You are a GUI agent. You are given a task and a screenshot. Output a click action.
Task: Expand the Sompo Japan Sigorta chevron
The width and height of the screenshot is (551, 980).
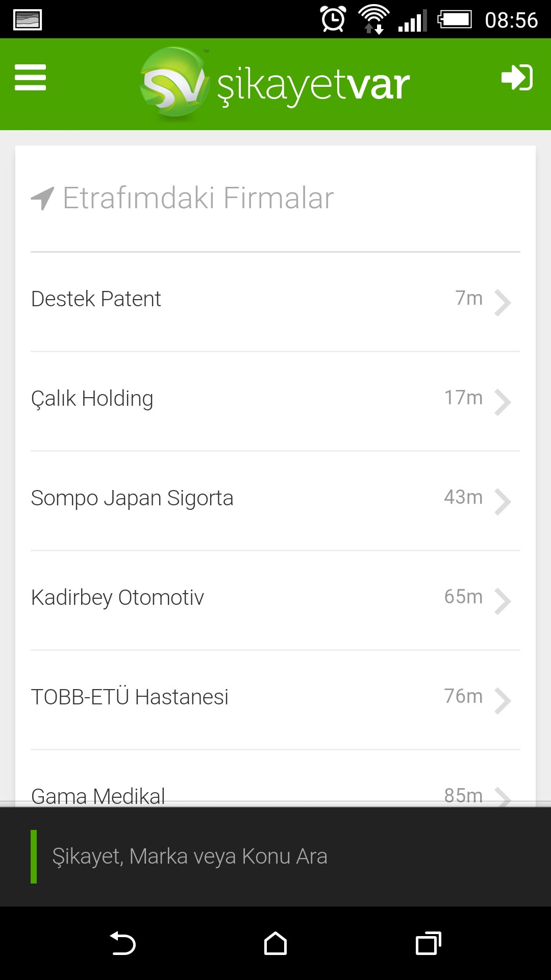[503, 502]
